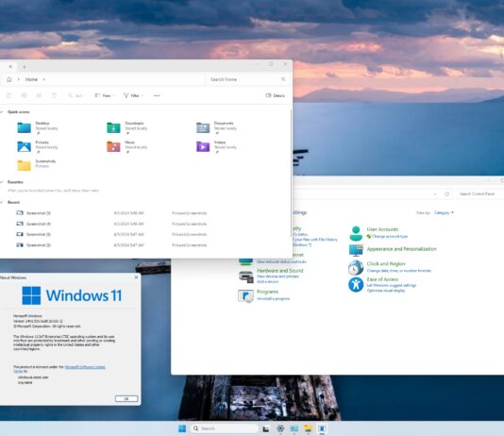
Task: Click Optimize visual display link
Action: point(386,291)
